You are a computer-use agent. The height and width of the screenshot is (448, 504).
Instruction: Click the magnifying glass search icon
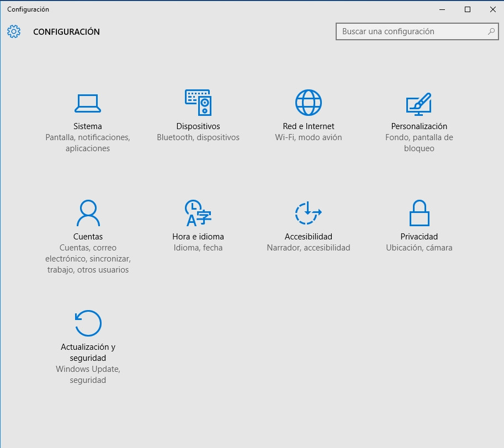click(491, 31)
